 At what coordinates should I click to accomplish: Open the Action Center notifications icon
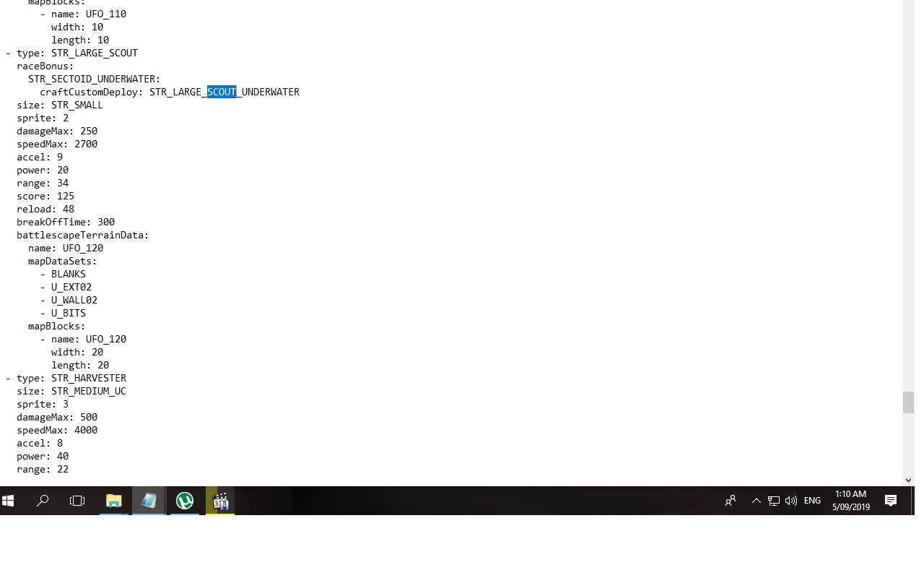(891, 500)
